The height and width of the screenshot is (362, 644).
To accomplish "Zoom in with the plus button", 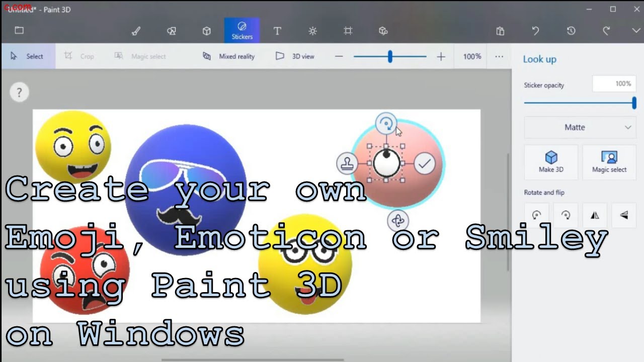I will tap(441, 56).
